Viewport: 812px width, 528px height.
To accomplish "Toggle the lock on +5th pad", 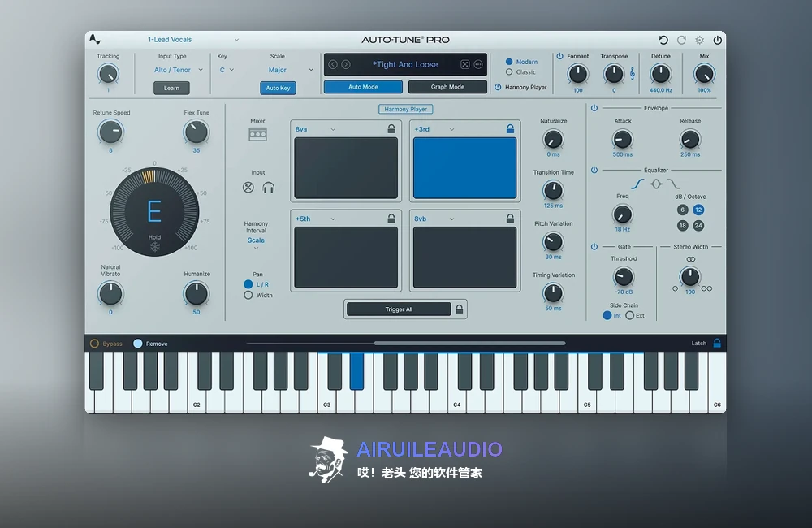I will pyautogui.click(x=391, y=219).
